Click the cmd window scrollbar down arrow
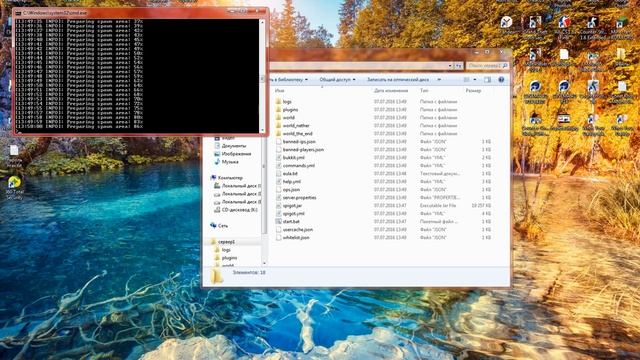The width and height of the screenshot is (640, 360). [x=262, y=130]
